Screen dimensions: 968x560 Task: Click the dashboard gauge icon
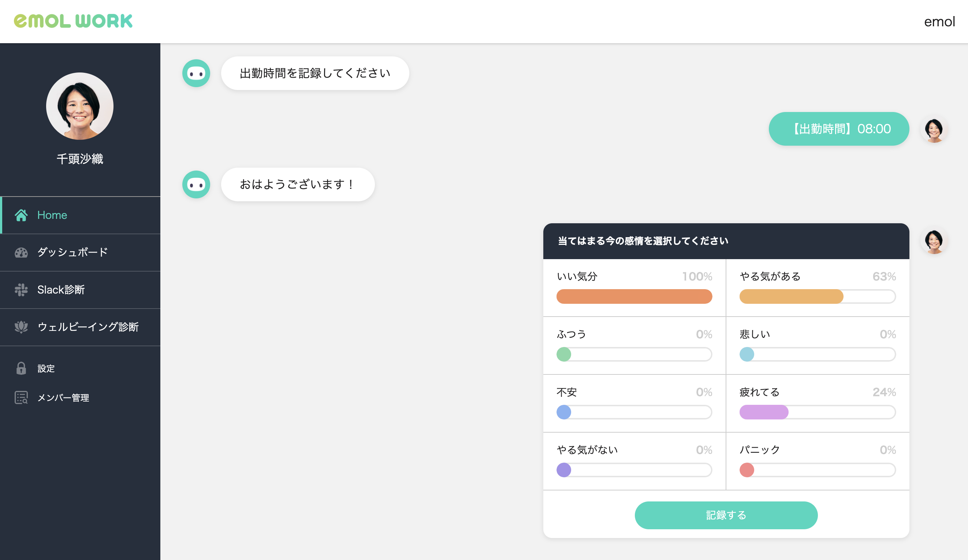pos(21,252)
